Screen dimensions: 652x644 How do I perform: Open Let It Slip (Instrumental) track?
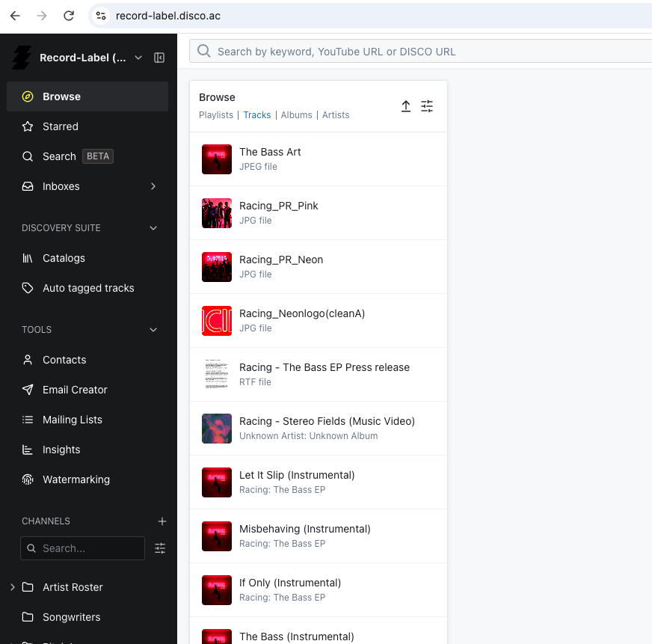click(297, 476)
